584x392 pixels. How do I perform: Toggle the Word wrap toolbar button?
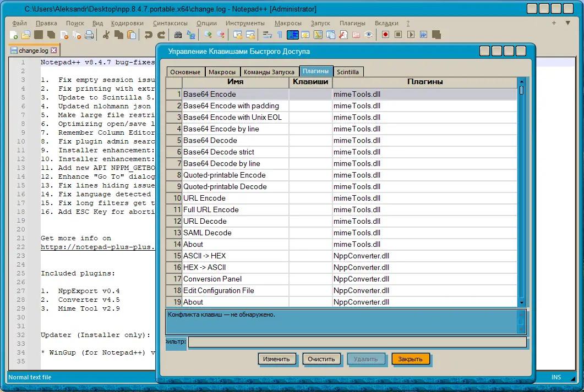tap(268, 35)
